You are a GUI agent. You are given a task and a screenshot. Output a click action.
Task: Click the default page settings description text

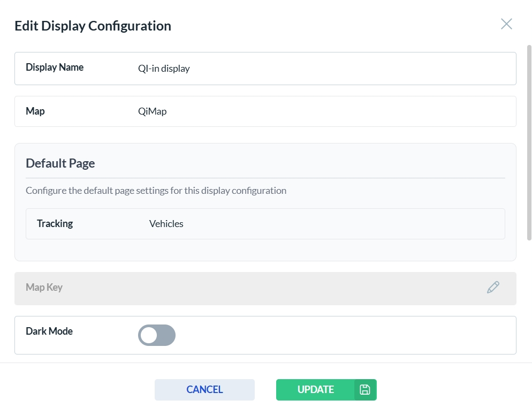[x=156, y=191]
